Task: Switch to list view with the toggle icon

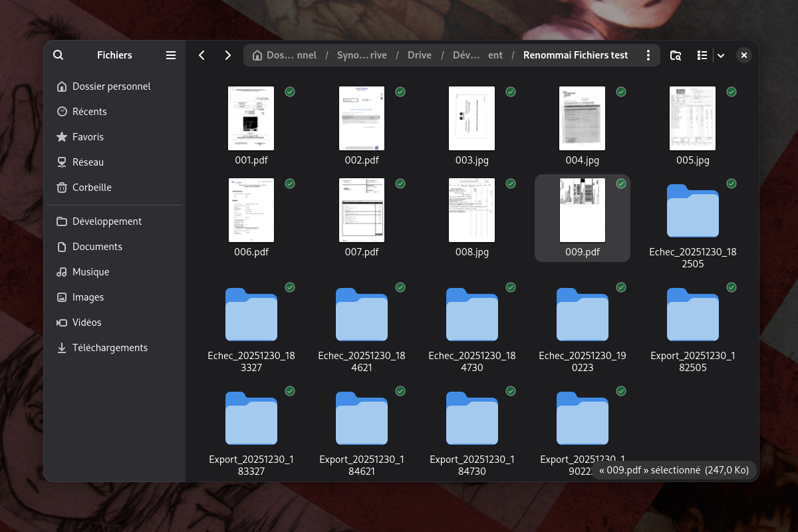Action: [x=702, y=55]
